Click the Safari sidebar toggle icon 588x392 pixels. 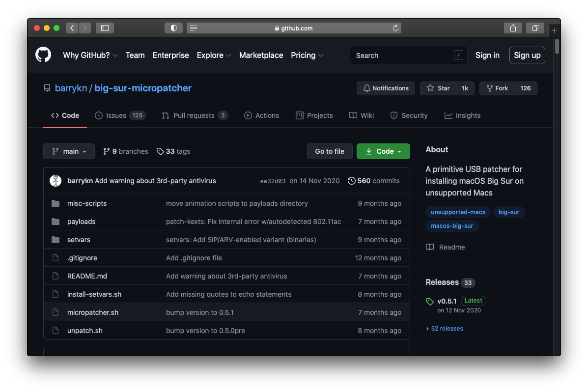[x=105, y=28]
